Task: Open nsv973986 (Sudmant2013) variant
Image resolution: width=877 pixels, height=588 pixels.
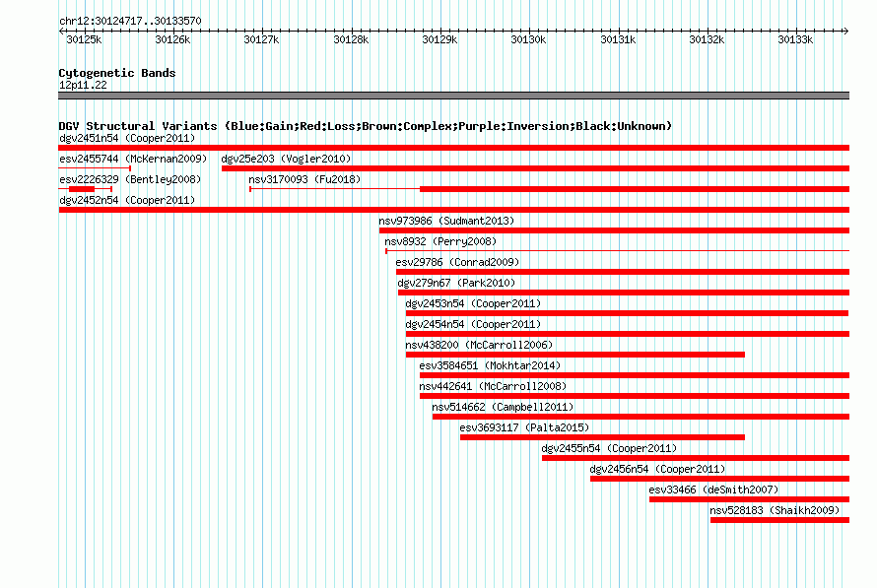Action: pyautogui.click(x=446, y=221)
